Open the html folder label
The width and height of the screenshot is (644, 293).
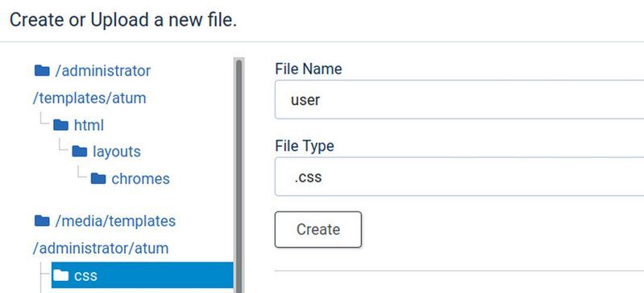click(x=89, y=125)
